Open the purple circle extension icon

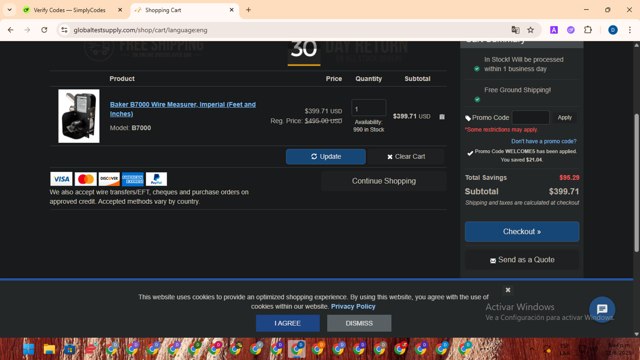click(571, 30)
